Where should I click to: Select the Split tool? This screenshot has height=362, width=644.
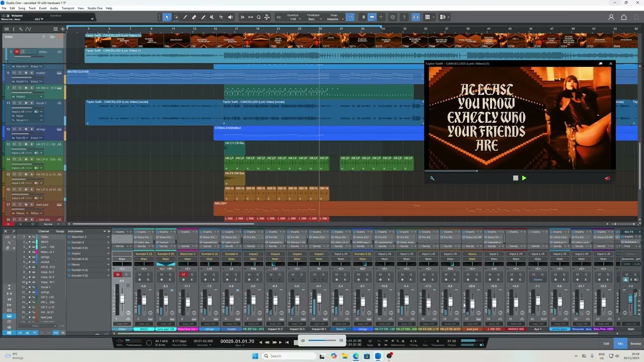[185, 17]
